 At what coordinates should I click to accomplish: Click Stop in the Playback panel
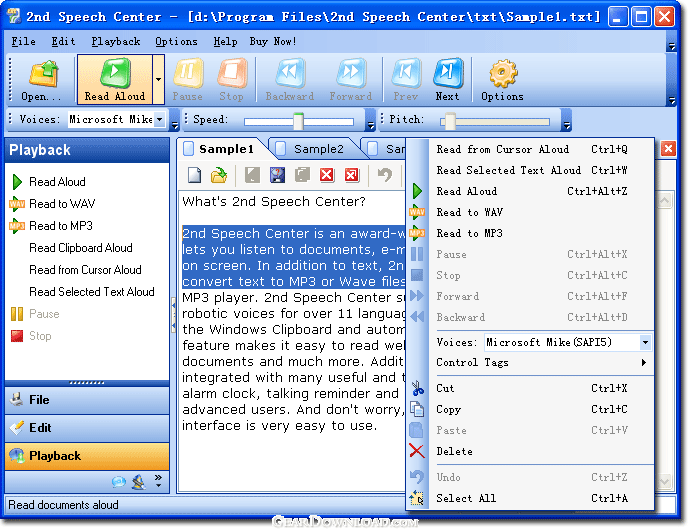coord(32,336)
